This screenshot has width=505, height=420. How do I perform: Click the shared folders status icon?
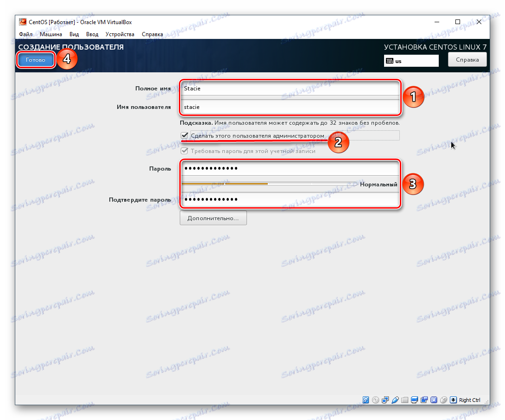pos(404,400)
